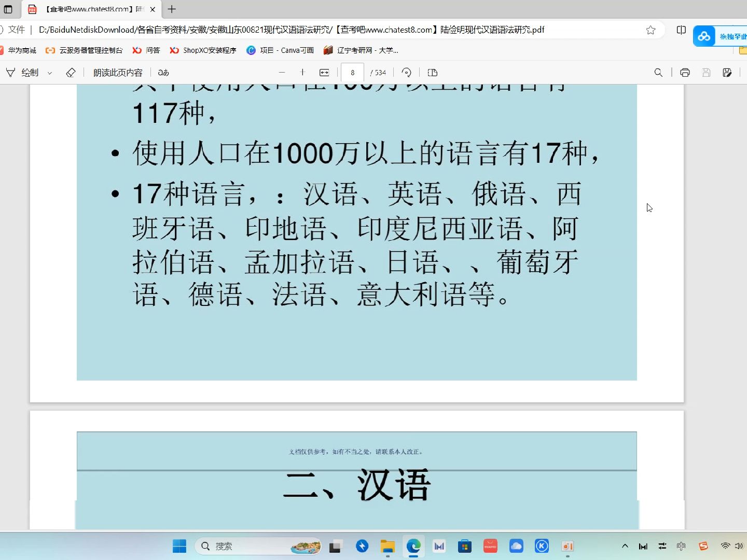Open ShopXO安装程序 bookmark
Screen dimensions: 747x560
tap(203, 50)
